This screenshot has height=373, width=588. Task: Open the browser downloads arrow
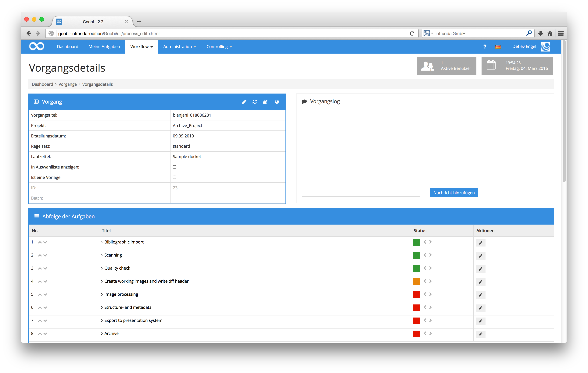click(x=540, y=34)
